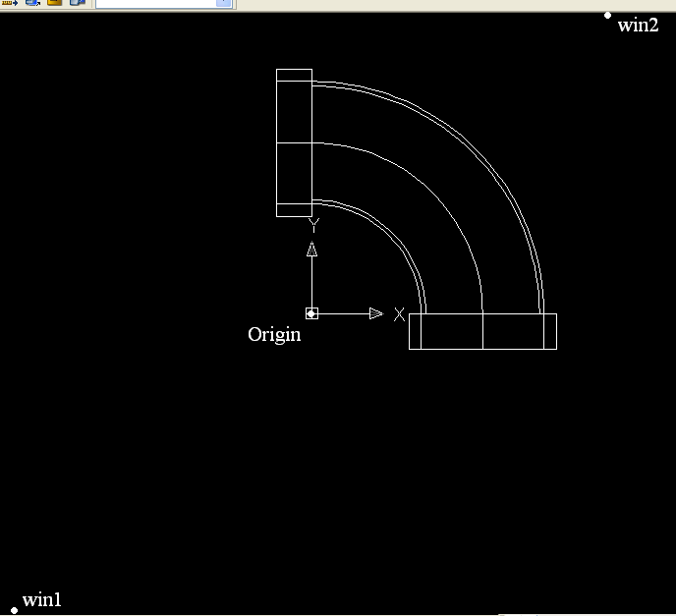Select the origin square marker
The image size is (676, 616).
[x=311, y=313]
